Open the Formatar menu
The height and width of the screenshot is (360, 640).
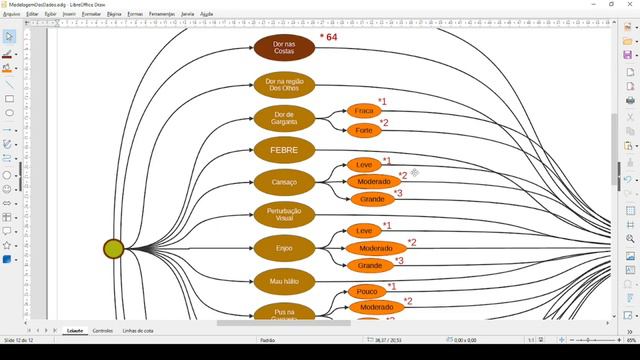click(x=91, y=14)
